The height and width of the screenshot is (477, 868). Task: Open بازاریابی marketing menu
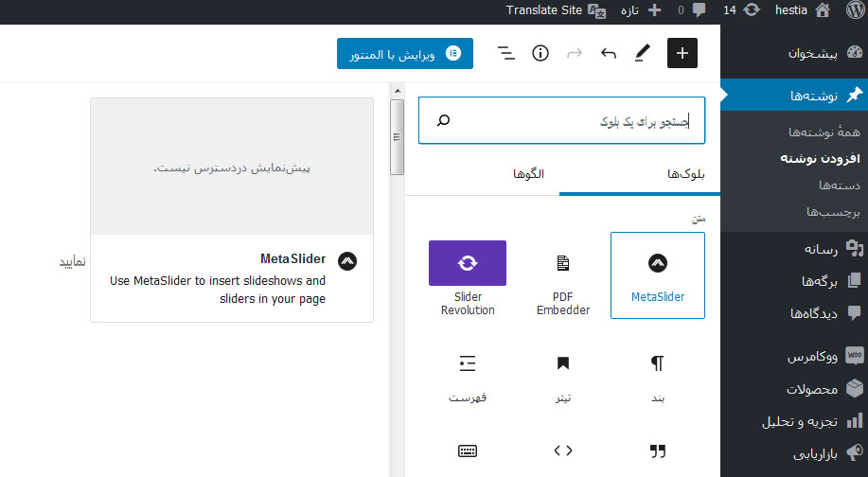pyautogui.click(x=794, y=453)
